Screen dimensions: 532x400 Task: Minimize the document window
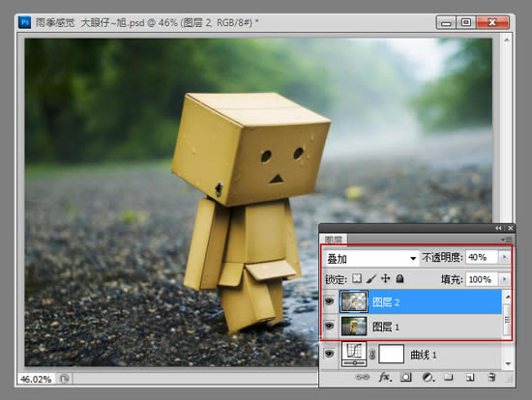tap(446, 23)
